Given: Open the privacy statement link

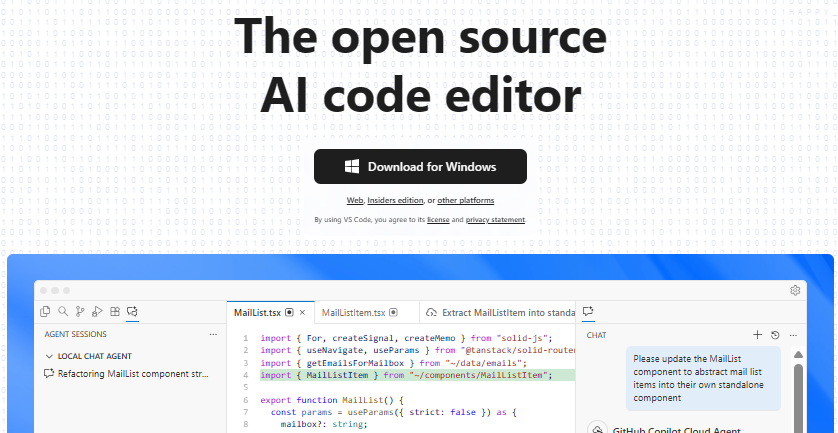Looking at the screenshot, I should 495,220.
